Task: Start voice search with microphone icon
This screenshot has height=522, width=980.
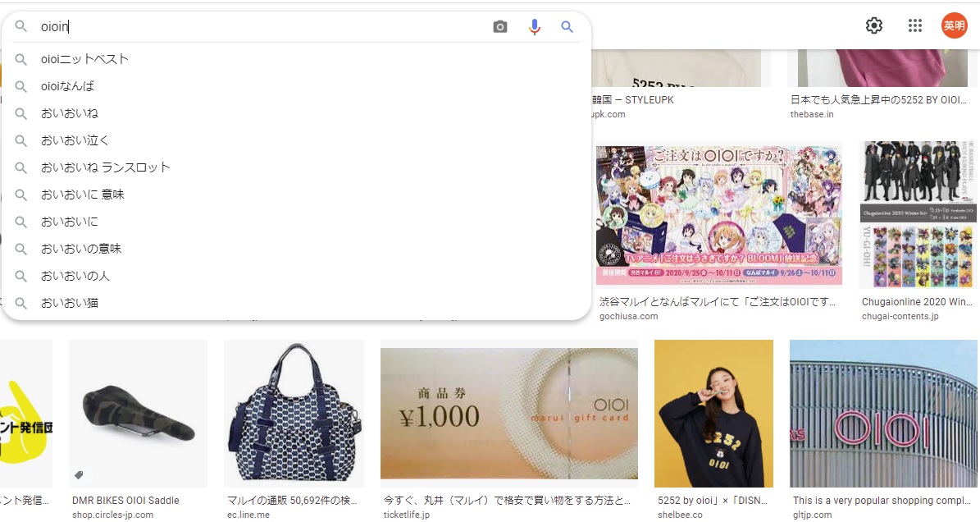Action: 535,27
